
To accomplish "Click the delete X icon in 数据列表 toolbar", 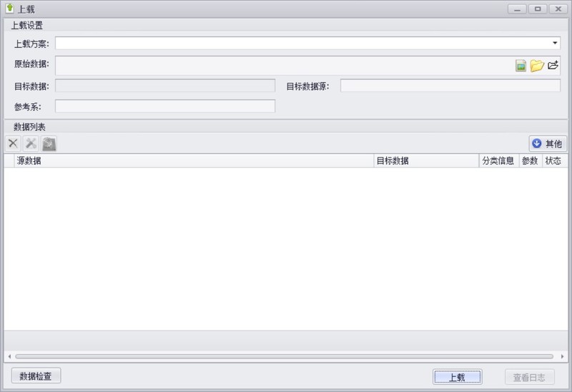I will 13,143.
